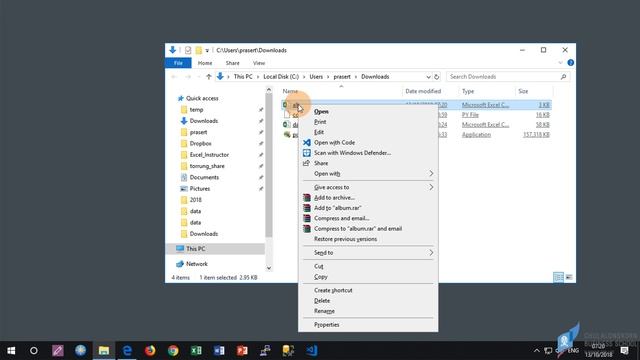Refresh the Downloads folder view
Screen dimensions: 640x360
436,77
